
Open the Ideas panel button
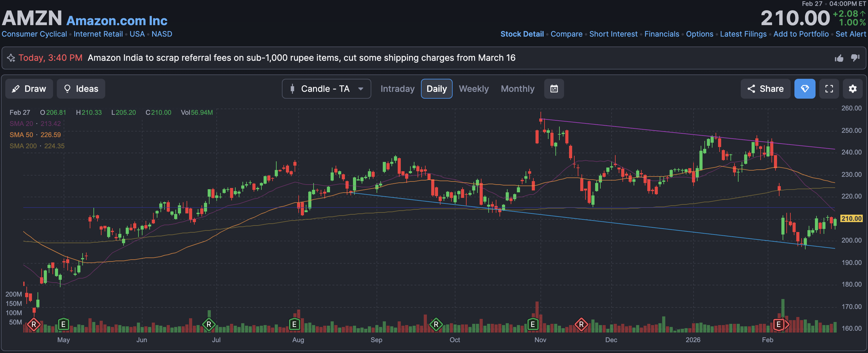81,89
